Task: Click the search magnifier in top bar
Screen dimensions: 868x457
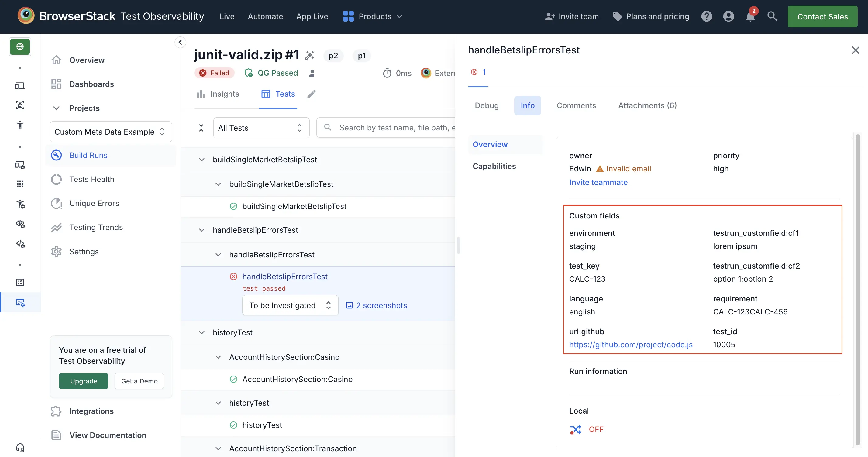Action: pos(772,16)
